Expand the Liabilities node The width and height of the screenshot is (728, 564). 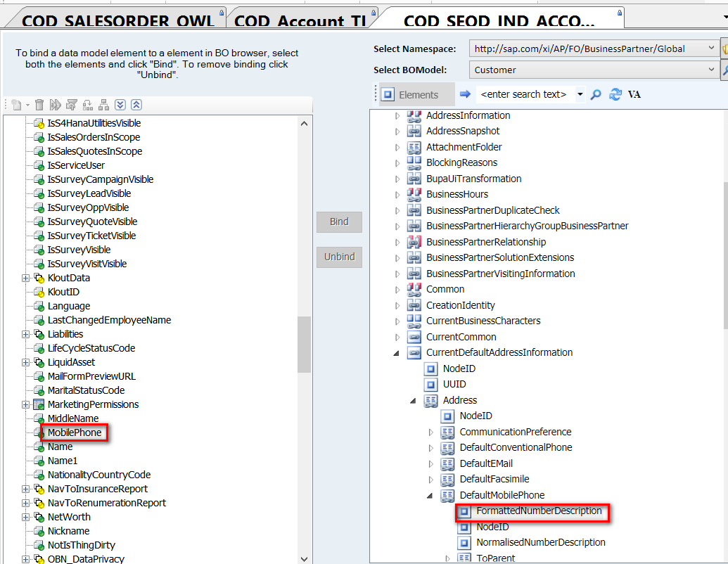[25, 334]
